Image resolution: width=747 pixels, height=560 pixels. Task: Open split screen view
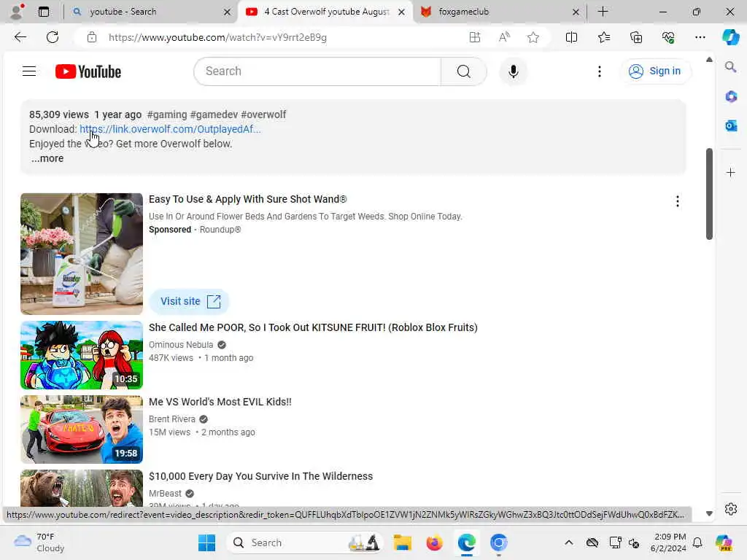pyautogui.click(x=571, y=37)
